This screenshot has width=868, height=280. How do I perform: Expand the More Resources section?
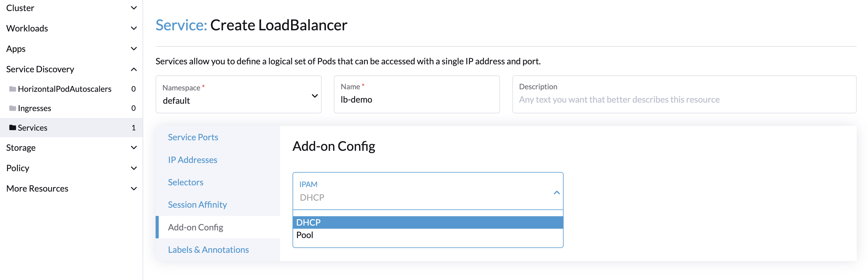134,188
